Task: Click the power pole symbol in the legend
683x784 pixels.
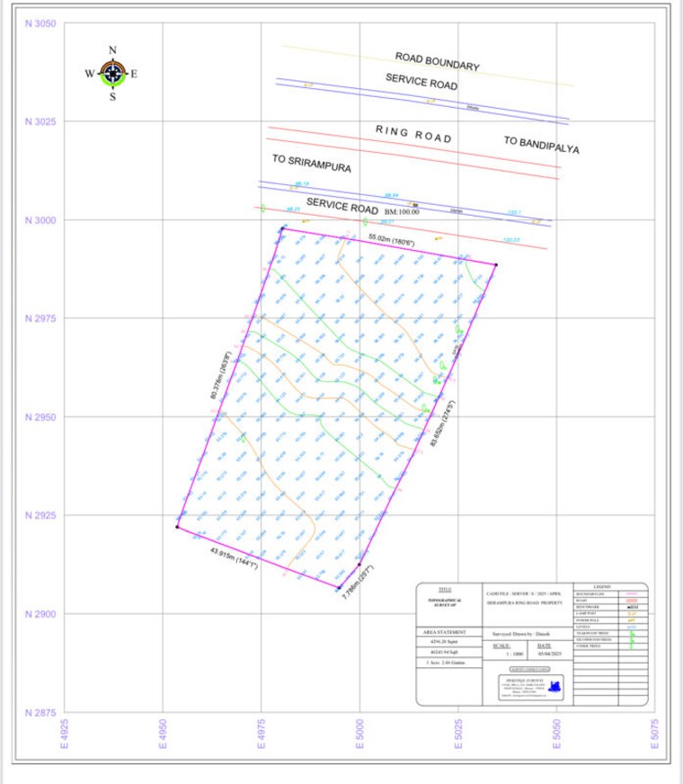Action: pyautogui.click(x=632, y=620)
